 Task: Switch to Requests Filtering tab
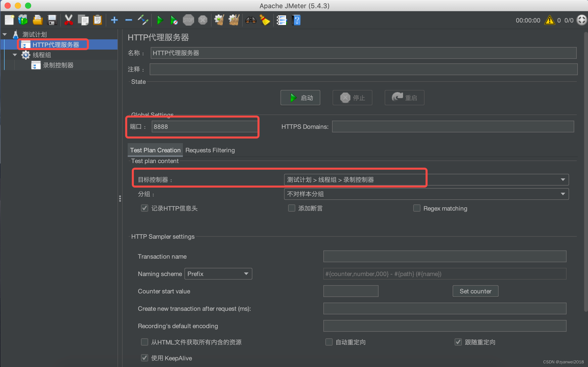[x=210, y=150]
